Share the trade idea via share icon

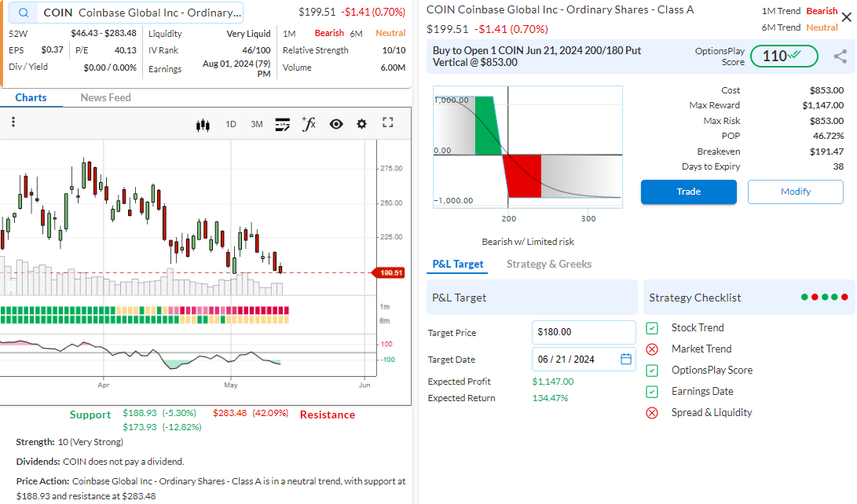click(840, 57)
